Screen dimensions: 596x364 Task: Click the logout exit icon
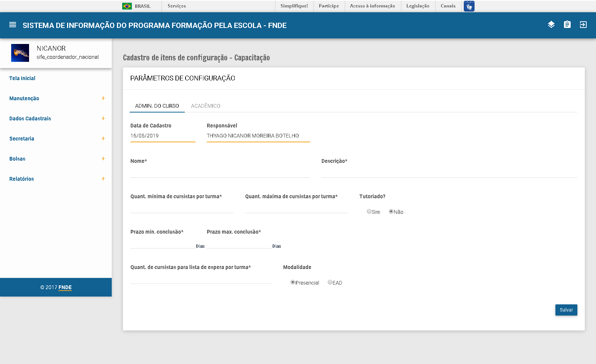coord(583,25)
